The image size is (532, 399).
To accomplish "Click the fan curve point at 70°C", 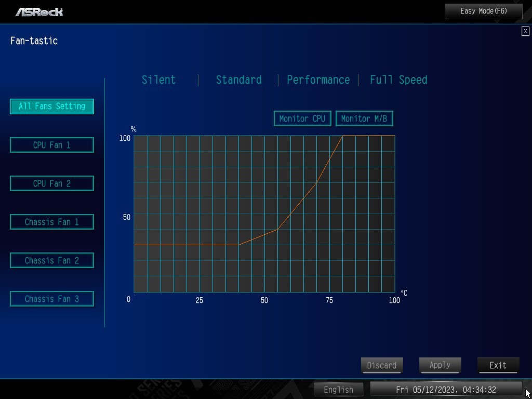I will click(x=316, y=182).
